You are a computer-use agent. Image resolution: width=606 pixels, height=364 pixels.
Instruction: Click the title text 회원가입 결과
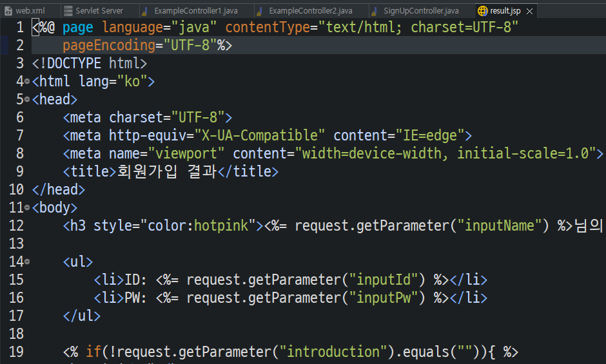point(167,171)
